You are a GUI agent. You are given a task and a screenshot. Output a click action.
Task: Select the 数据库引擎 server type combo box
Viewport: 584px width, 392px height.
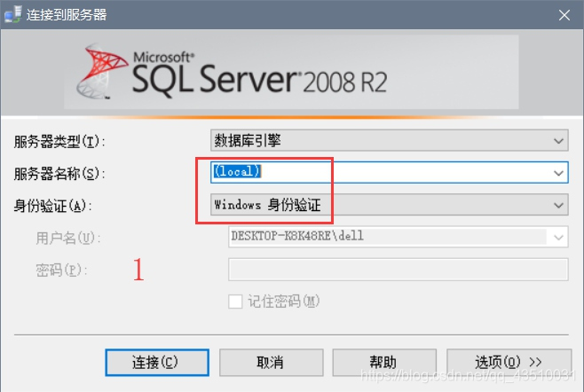(x=390, y=140)
